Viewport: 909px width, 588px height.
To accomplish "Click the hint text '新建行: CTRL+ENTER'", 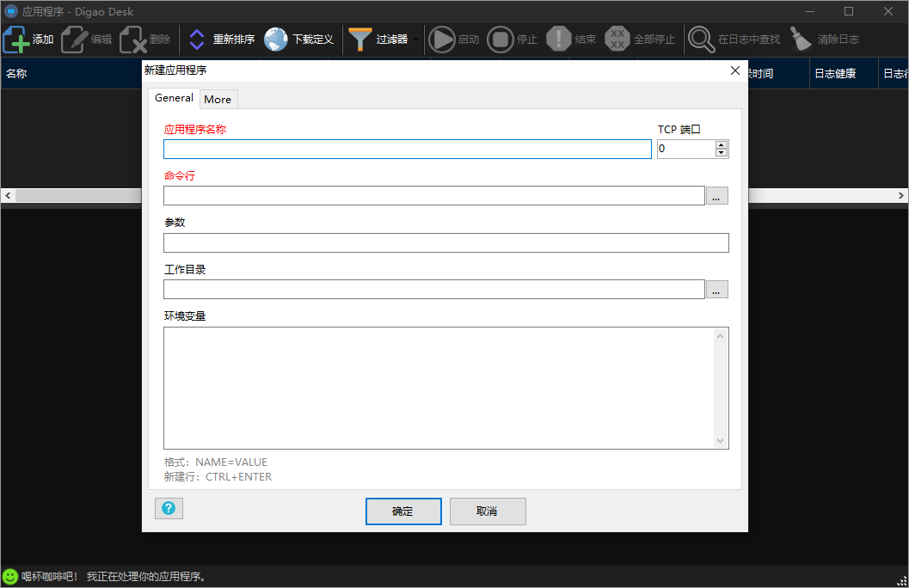I will click(218, 477).
